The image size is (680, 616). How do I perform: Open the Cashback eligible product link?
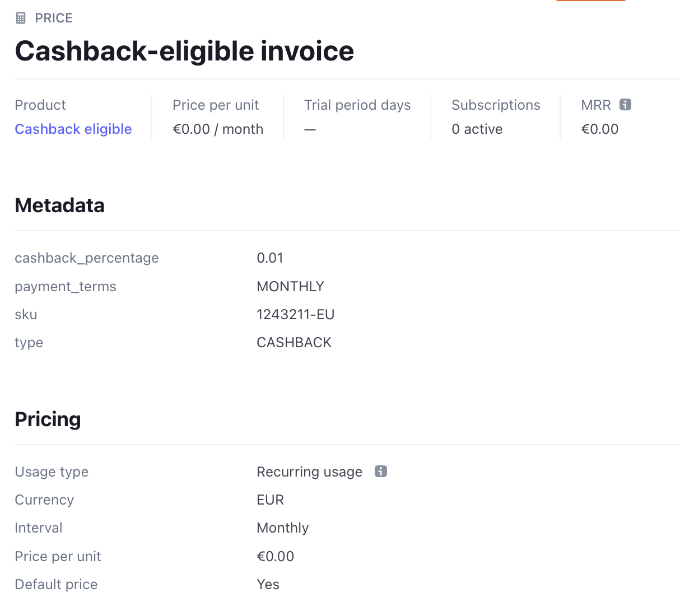pyautogui.click(x=73, y=129)
